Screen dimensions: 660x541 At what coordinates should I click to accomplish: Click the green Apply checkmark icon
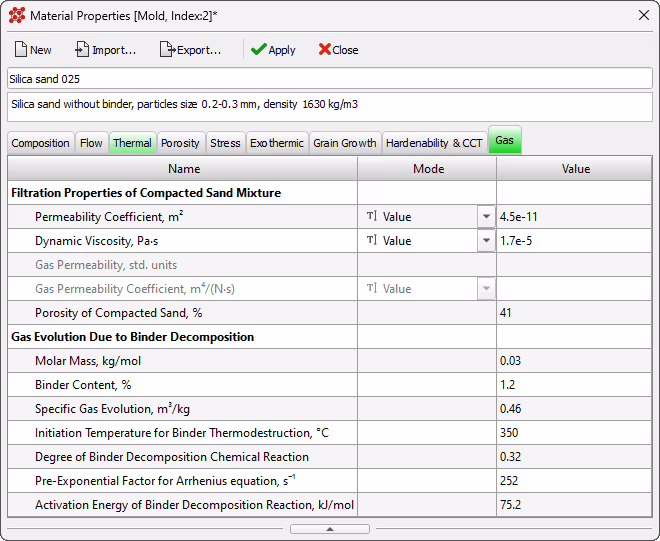258,49
